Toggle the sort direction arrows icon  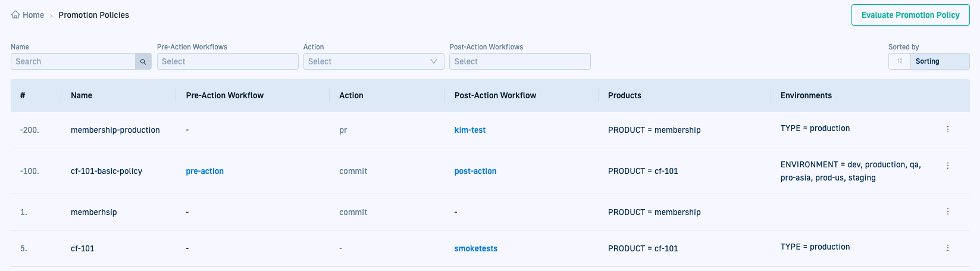pos(899,61)
